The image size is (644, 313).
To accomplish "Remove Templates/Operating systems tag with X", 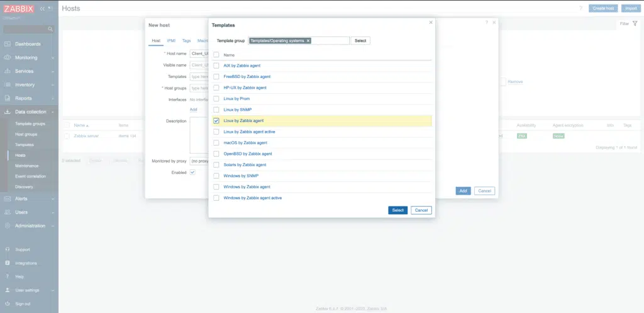I will click(308, 41).
